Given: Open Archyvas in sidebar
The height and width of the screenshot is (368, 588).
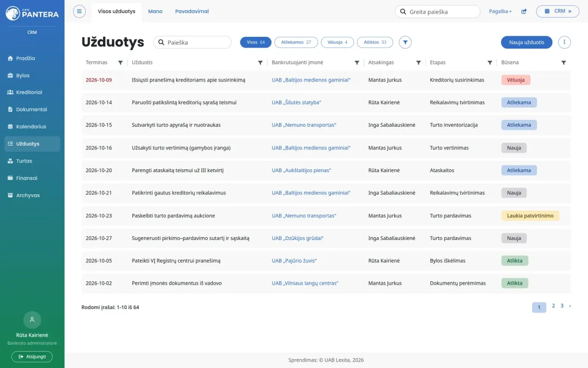Looking at the screenshot, I should coord(32,195).
